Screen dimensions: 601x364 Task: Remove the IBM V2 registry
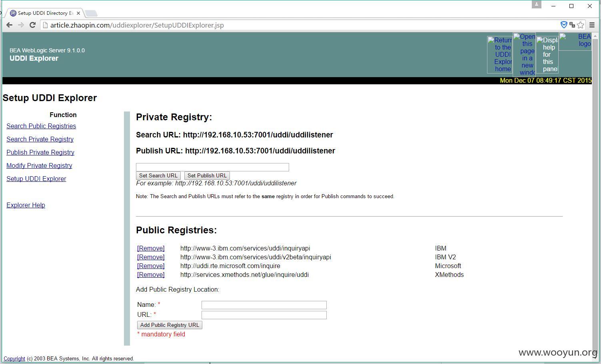tap(151, 257)
